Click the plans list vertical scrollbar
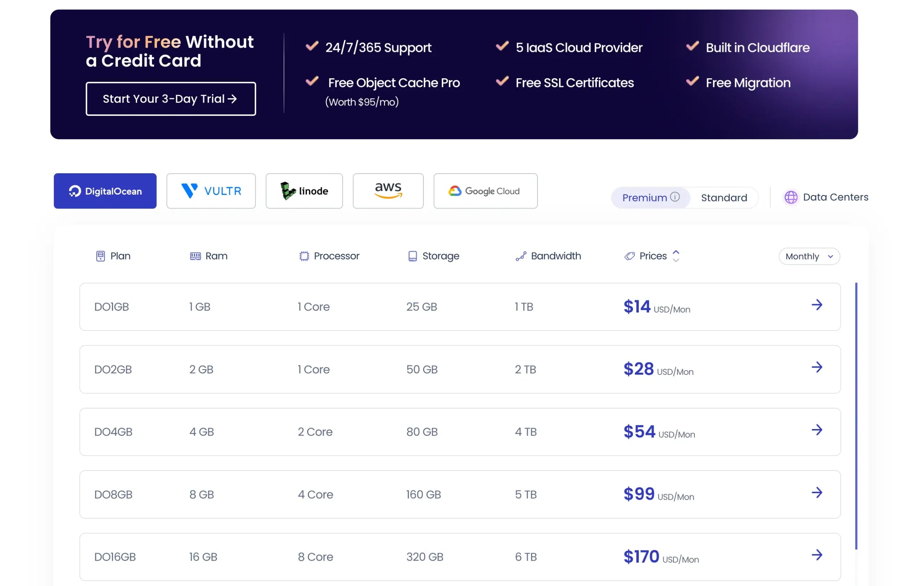Screen dimensions: 924x586 [856, 416]
